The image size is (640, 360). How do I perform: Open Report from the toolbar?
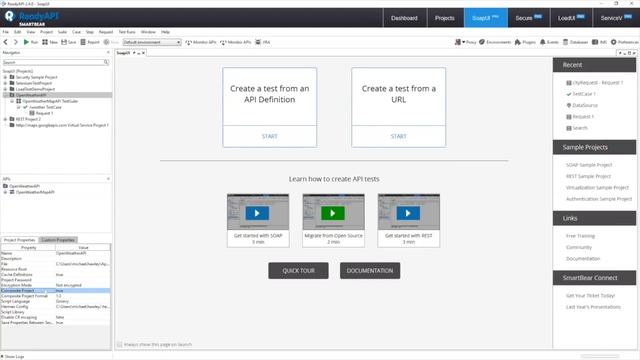pyautogui.click(x=90, y=42)
